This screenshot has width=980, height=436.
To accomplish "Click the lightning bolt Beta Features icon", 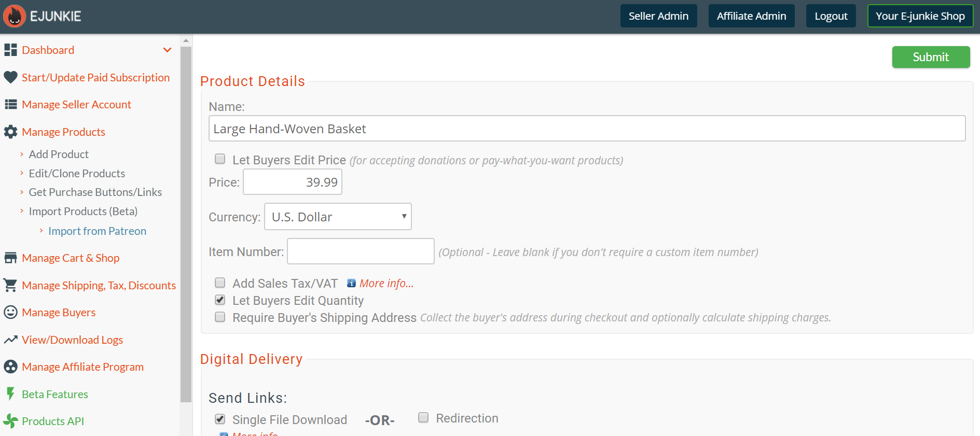I will 10,394.
